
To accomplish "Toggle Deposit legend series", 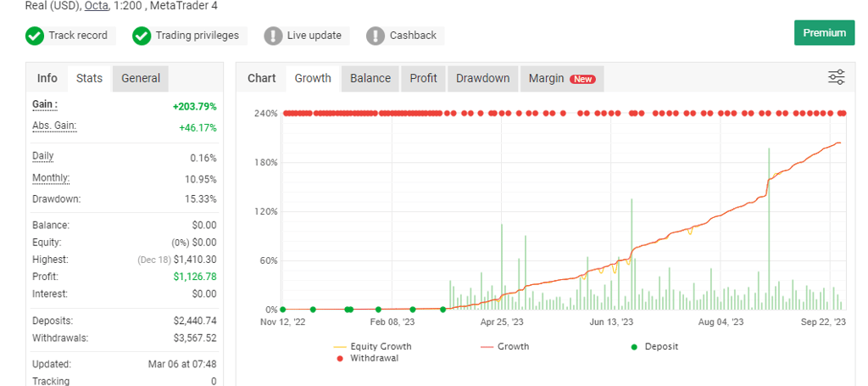I will click(x=654, y=347).
